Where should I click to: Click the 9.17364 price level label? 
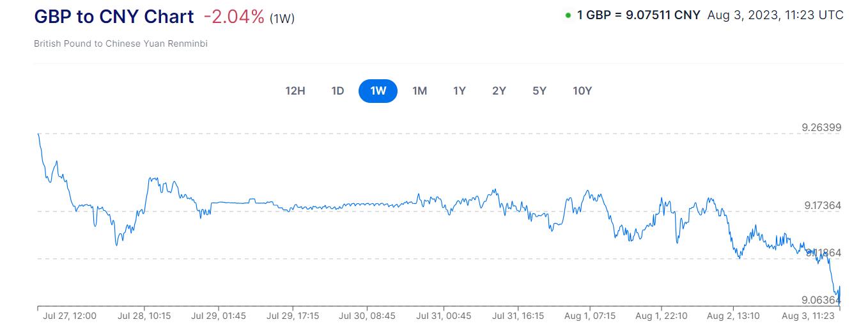pos(823,206)
